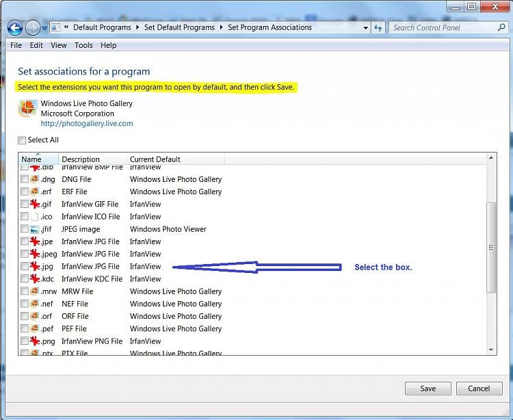Click the .orf Photo Gallery file icon
Image resolution: width=513 pixels, height=420 pixels.
(x=35, y=316)
